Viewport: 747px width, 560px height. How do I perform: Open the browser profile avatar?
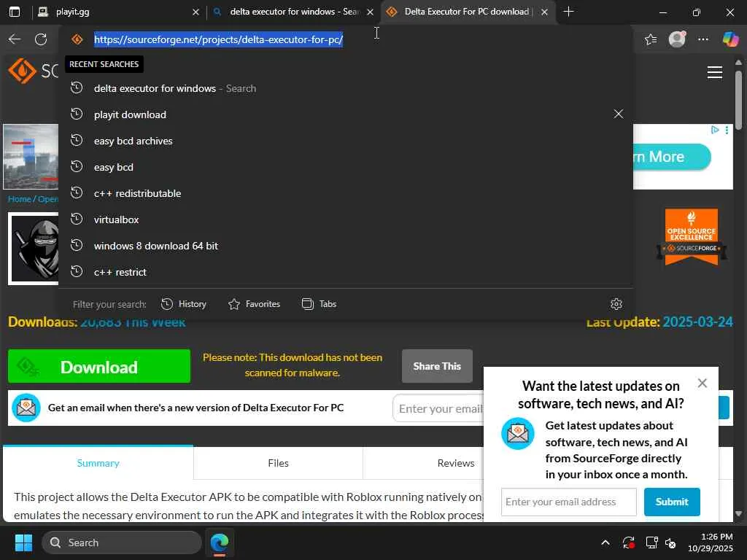677,39
